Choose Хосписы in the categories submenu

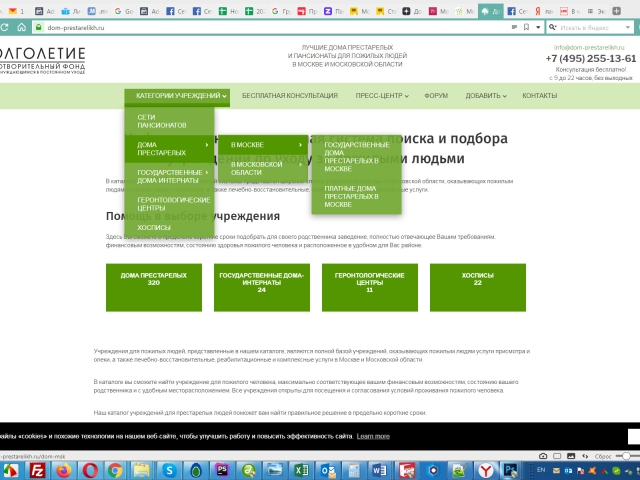pos(154,227)
